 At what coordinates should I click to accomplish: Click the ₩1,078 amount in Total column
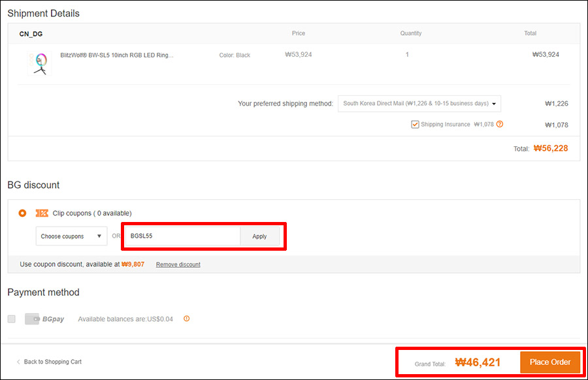click(x=557, y=125)
